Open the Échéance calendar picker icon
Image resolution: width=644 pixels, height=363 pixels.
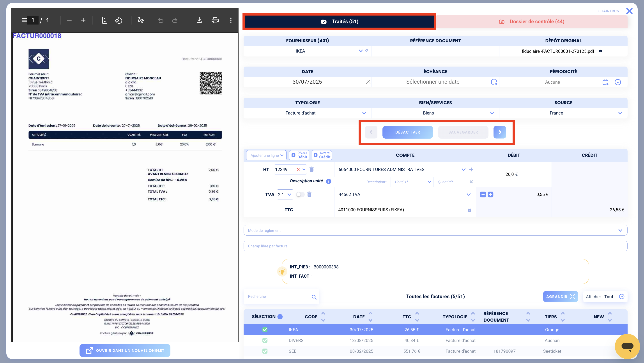click(494, 82)
